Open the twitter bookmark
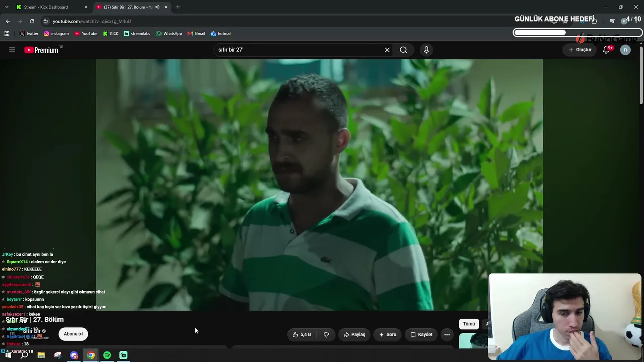The height and width of the screenshot is (362, 644). (x=29, y=34)
